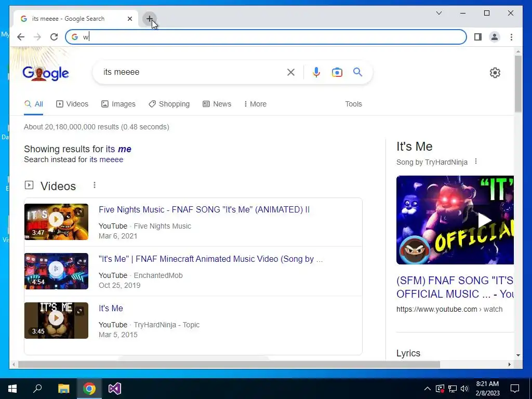Open Google quick settings gear
This screenshot has height=399, width=532.
click(495, 73)
